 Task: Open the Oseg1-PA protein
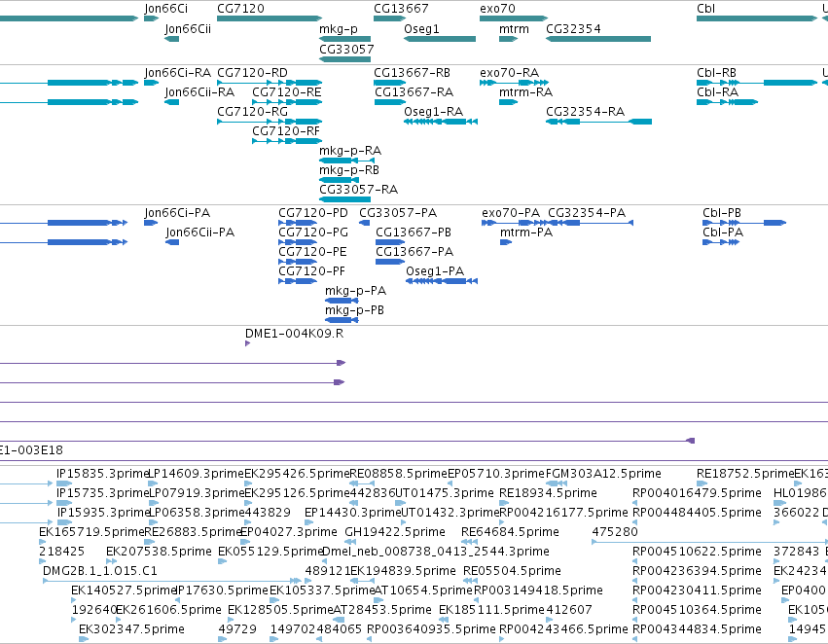pyautogui.click(x=442, y=281)
